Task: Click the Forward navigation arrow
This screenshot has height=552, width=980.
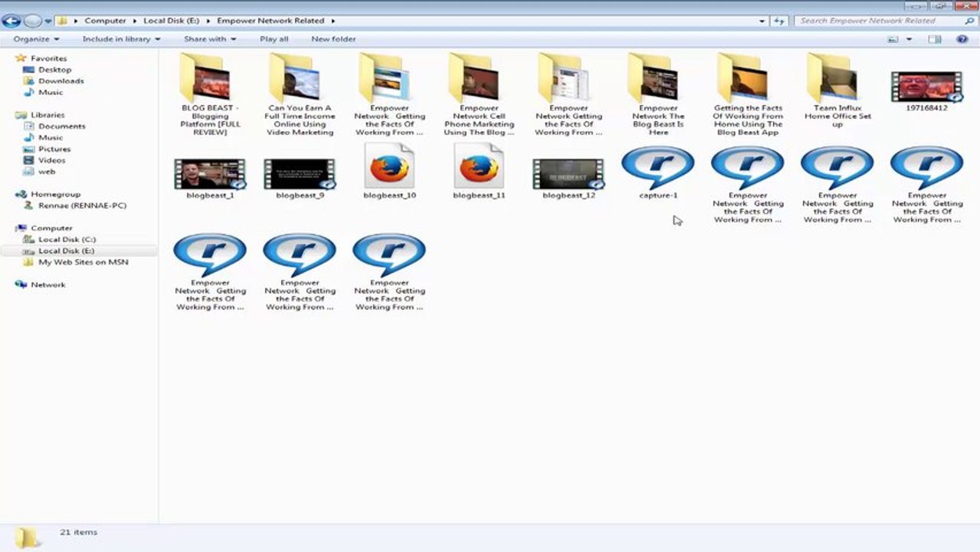Action: 32,21
